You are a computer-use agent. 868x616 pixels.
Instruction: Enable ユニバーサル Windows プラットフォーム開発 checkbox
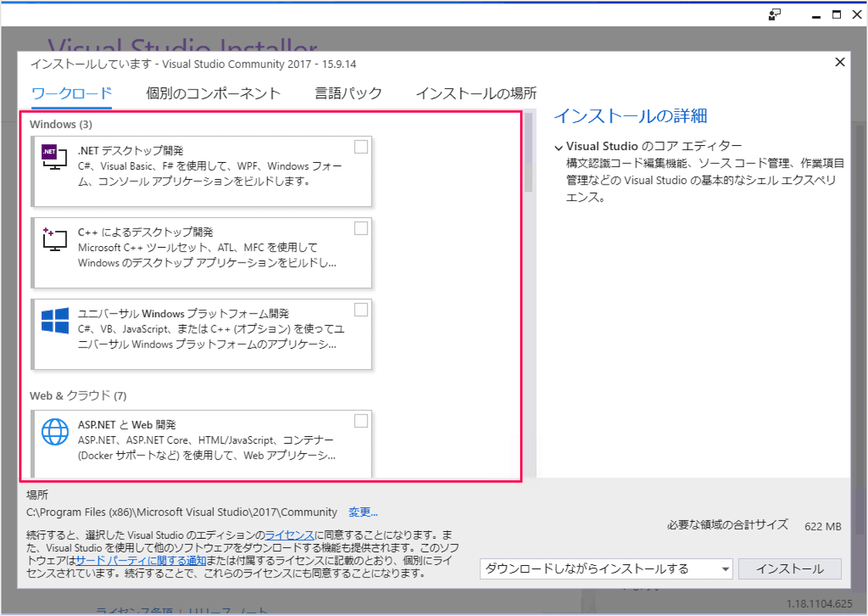361,309
